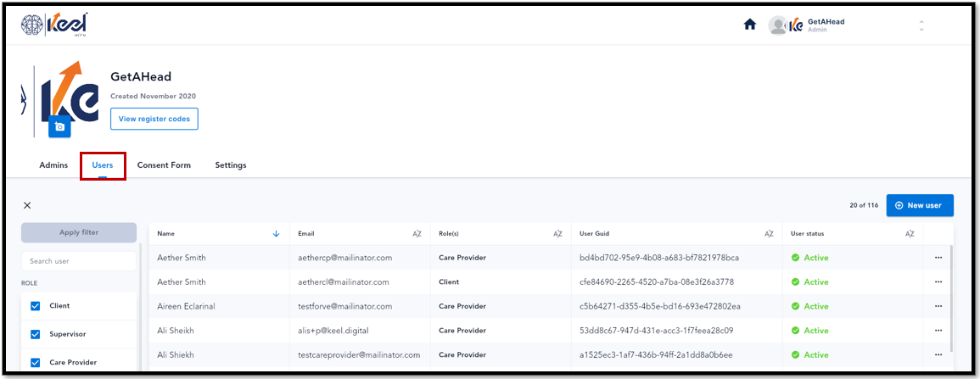The width and height of the screenshot is (980, 379).
Task: Click the Keel logo in top bar
Action: pos(53,25)
